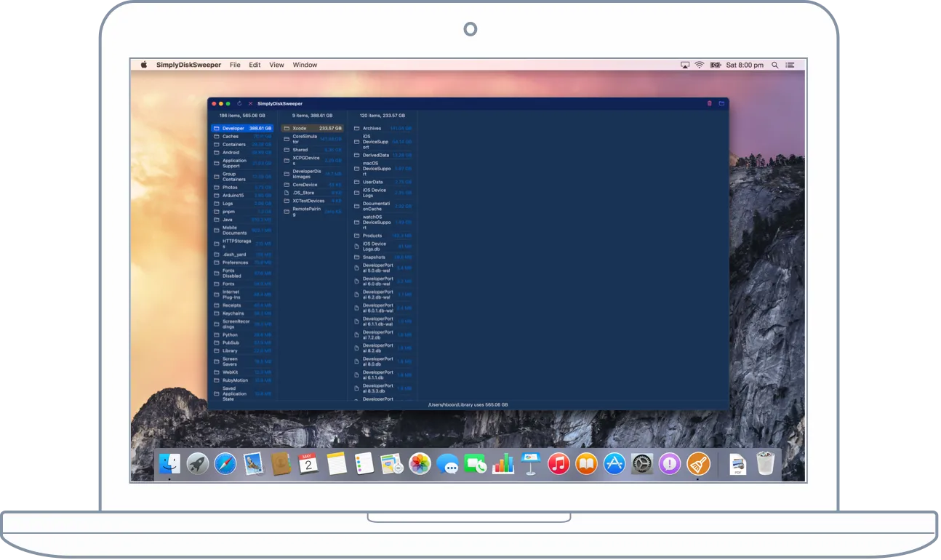Screen dimensions: 941x560
Task: Open the View menu
Action: [x=277, y=65]
